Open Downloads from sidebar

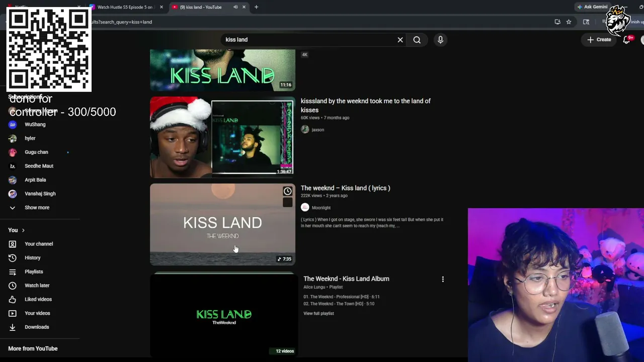(37, 327)
